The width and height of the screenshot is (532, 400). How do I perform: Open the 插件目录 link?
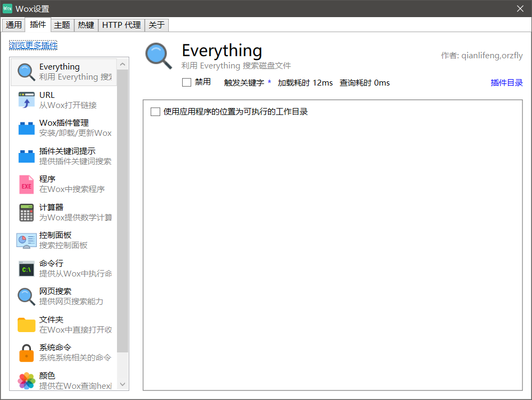coord(506,82)
